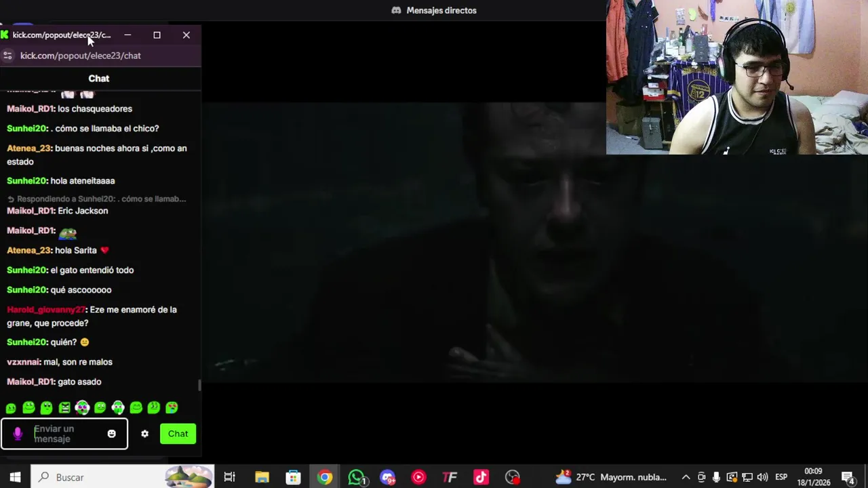Click the ESP language indicator in tray
868x488 pixels.
(781, 477)
